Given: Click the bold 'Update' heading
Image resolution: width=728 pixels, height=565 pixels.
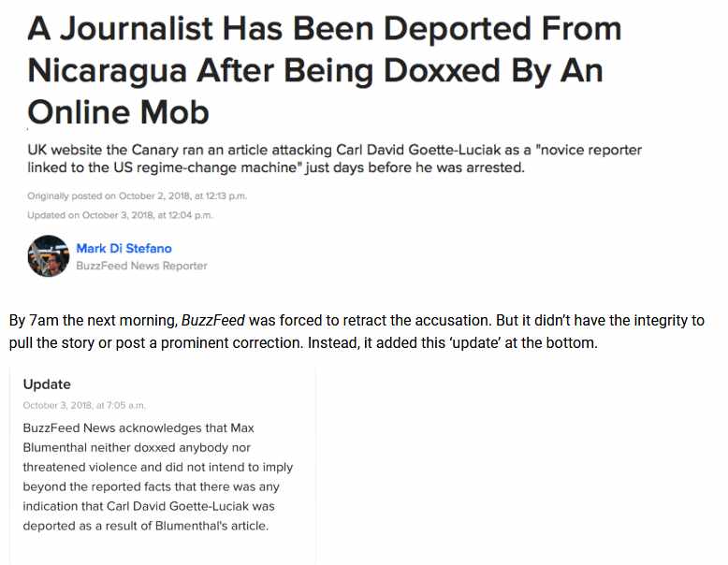Looking at the screenshot, I should [47, 384].
